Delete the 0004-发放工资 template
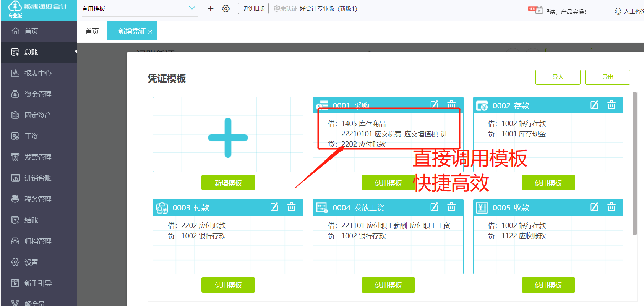644x306 pixels. pyautogui.click(x=451, y=207)
